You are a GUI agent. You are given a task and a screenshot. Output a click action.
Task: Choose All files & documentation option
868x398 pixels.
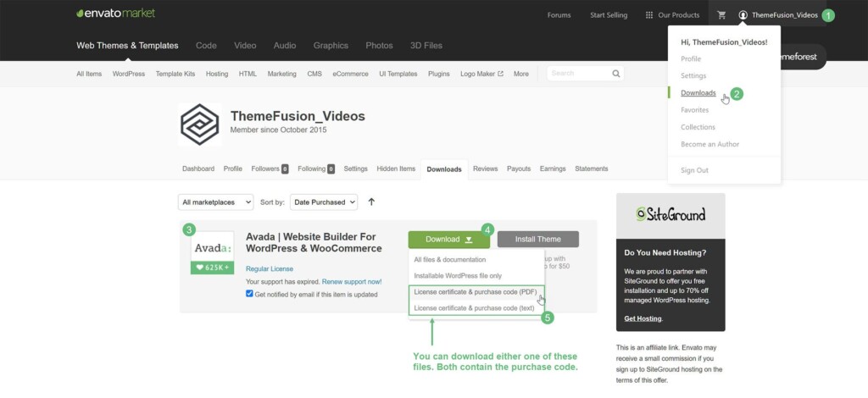pos(450,259)
